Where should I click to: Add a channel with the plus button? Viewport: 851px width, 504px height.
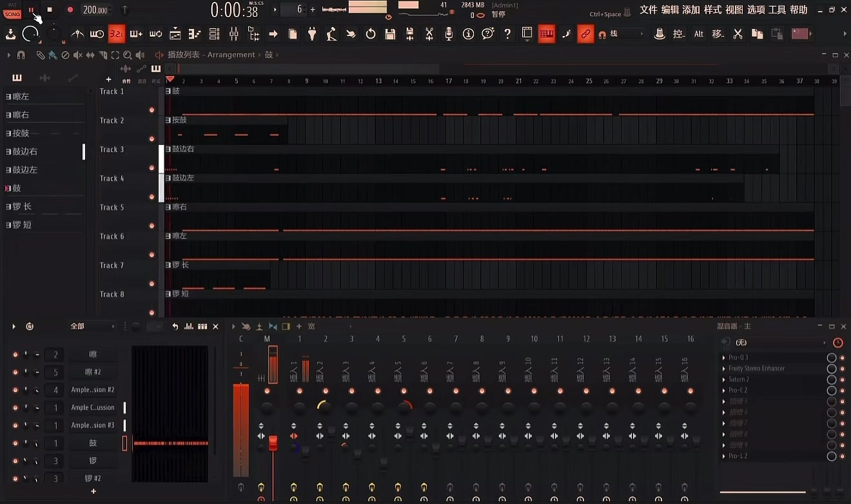[93, 492]
